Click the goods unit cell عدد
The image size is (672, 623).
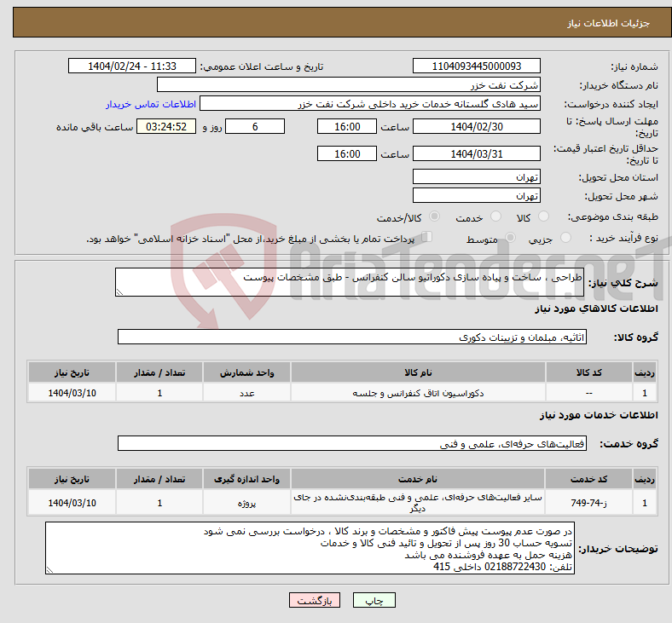click(246, 393)
